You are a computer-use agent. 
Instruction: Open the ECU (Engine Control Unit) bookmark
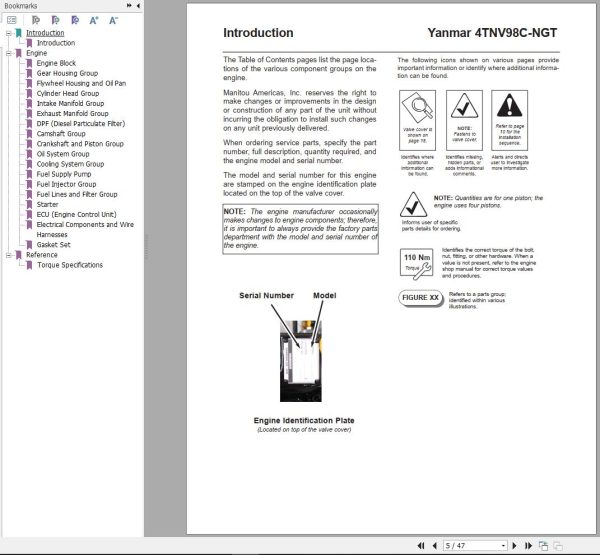[77, 214]
